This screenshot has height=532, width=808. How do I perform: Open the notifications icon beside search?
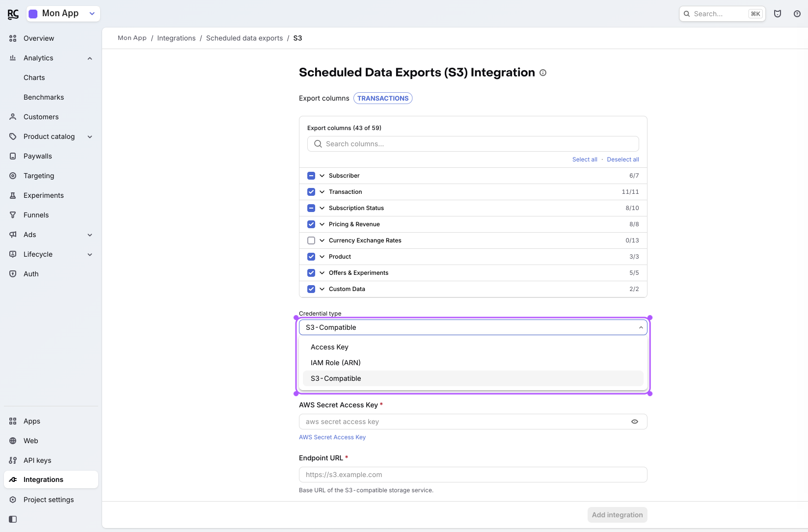point(778,14)
